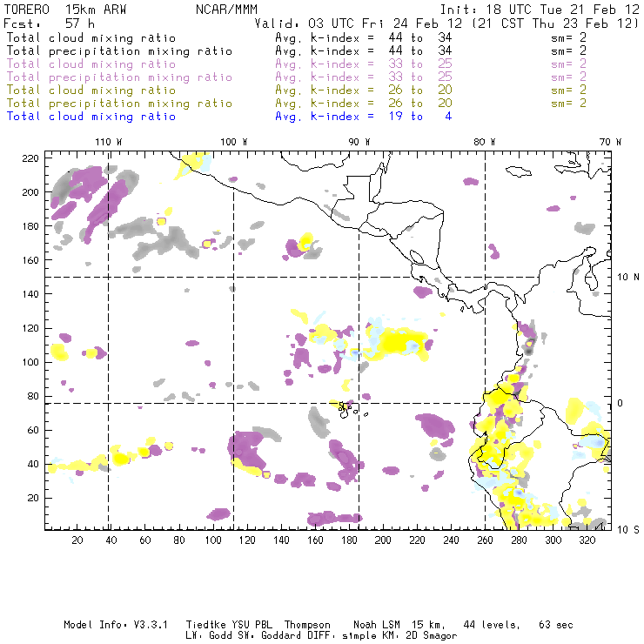Click purple legend "Total precipitation mixing ratio"

(x=119, y=77)
